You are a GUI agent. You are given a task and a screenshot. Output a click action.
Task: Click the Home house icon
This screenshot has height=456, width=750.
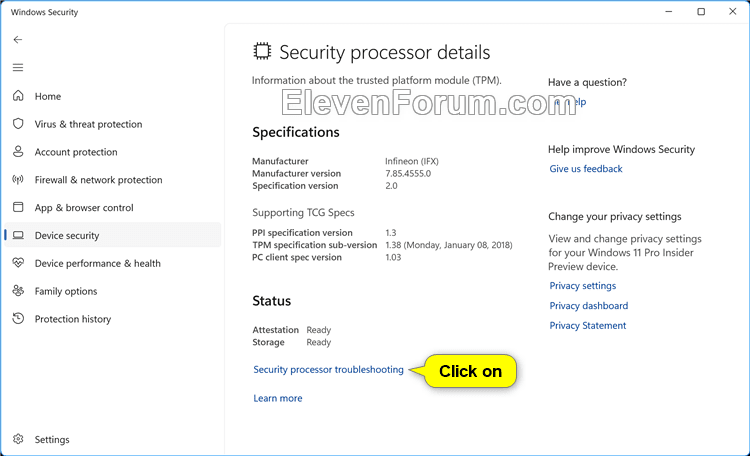click(x=18, y=96)
